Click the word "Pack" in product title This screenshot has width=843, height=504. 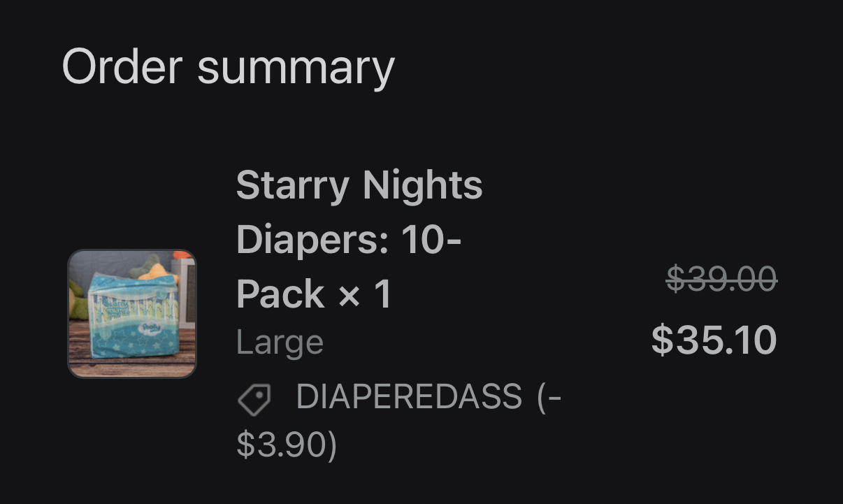(280, 294)
